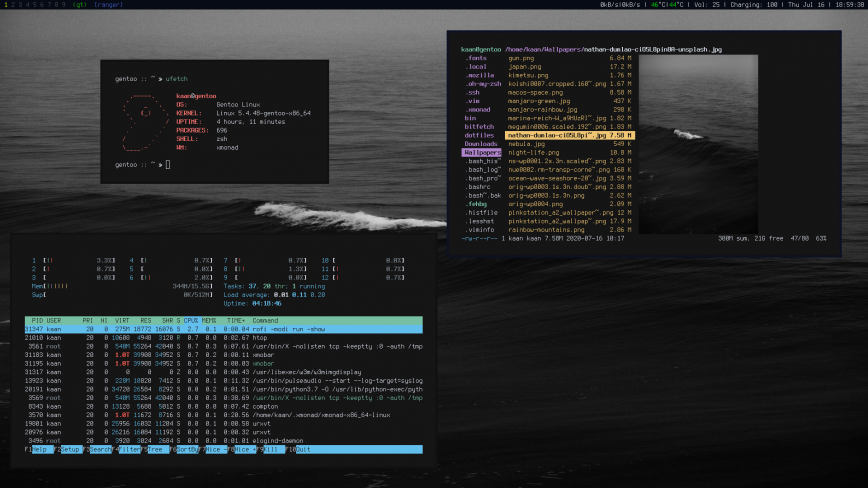Select nebula.jpg in ranger
The height and width of the screenshot is (488, 868).
tap(570, 144)
